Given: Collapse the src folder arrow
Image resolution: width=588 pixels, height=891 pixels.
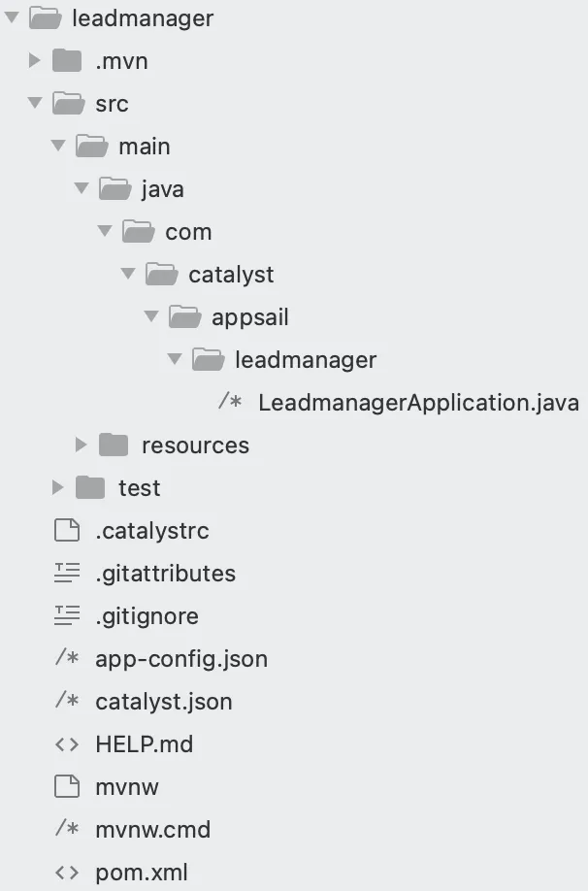Looking at the screenshot, I should pyautogui.click(x=35, y=104).
